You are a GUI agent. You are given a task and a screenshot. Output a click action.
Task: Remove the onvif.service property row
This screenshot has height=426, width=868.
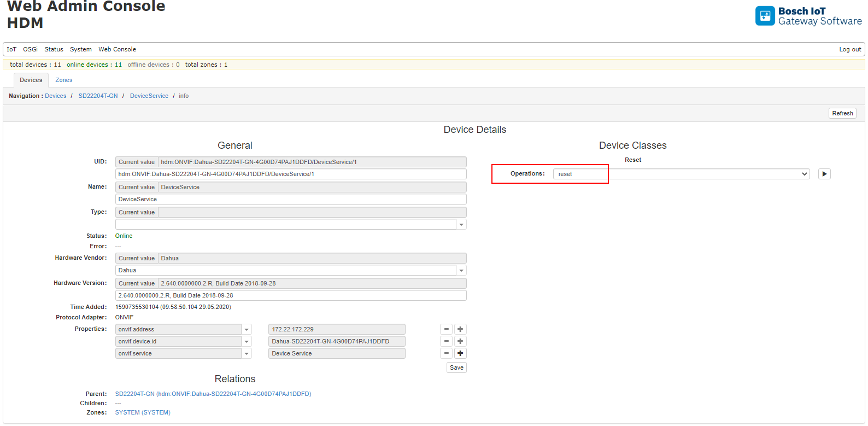click(447, 353)
